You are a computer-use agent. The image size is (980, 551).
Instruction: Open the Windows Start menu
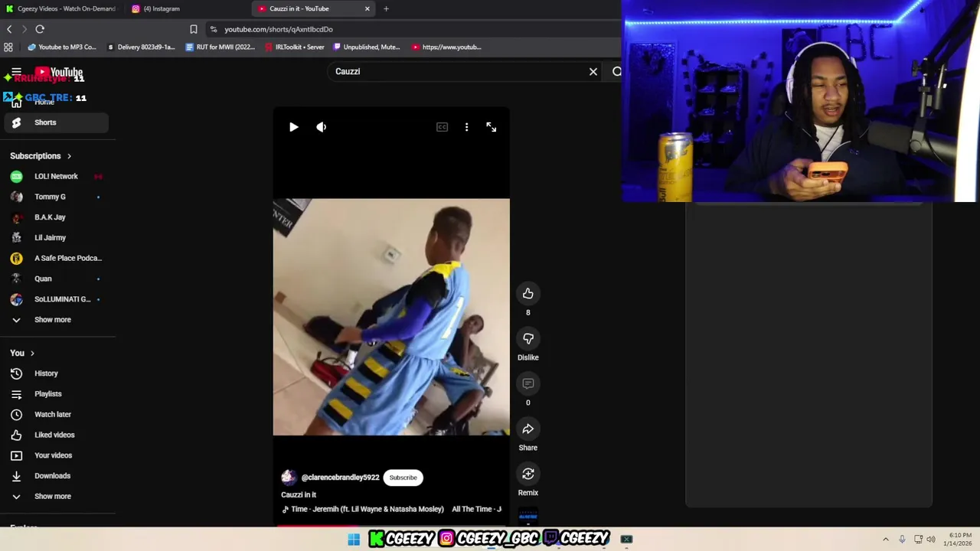pos(354,540)
